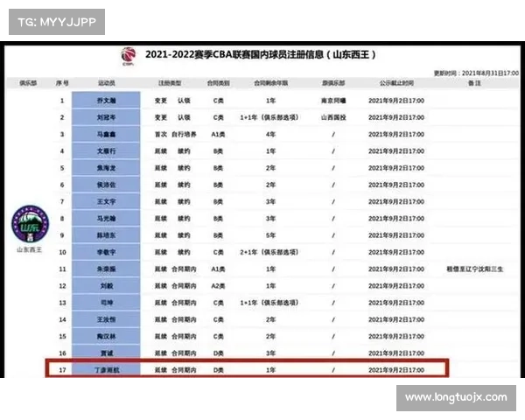
Task: Select the player name '丁彦雨航' in row 17
Action: tap(107, 370)
